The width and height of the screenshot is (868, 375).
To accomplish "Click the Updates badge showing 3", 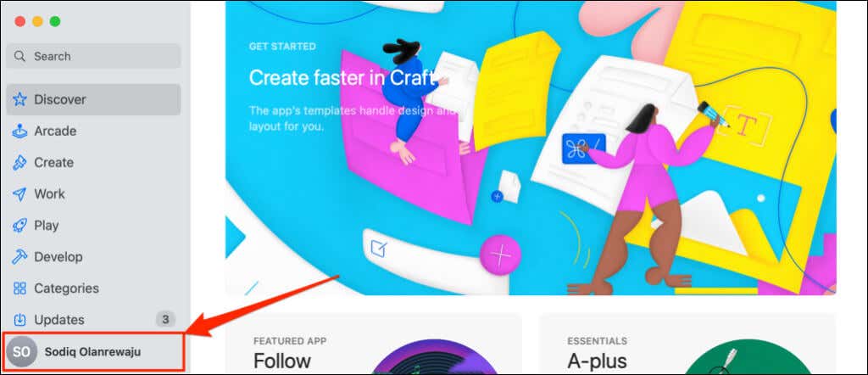I will [165, 319].
